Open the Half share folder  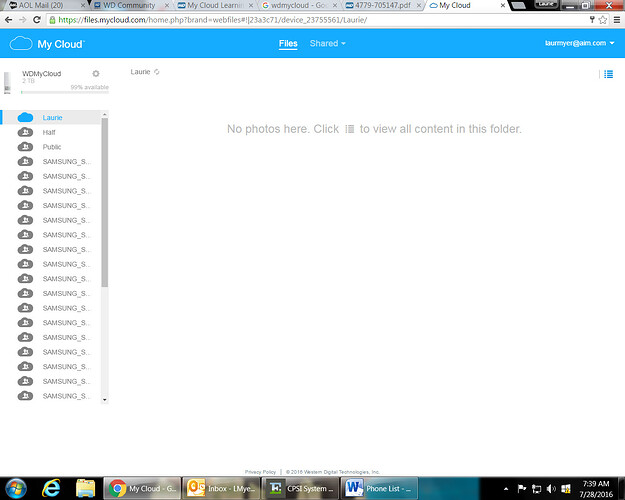[x=49, y=132]
